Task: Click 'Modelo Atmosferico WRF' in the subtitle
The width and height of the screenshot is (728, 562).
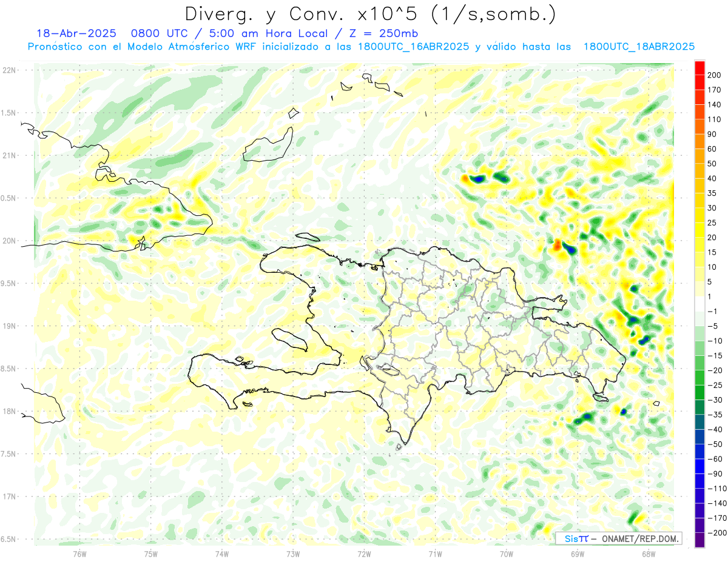Action: (x=190, y=47)
